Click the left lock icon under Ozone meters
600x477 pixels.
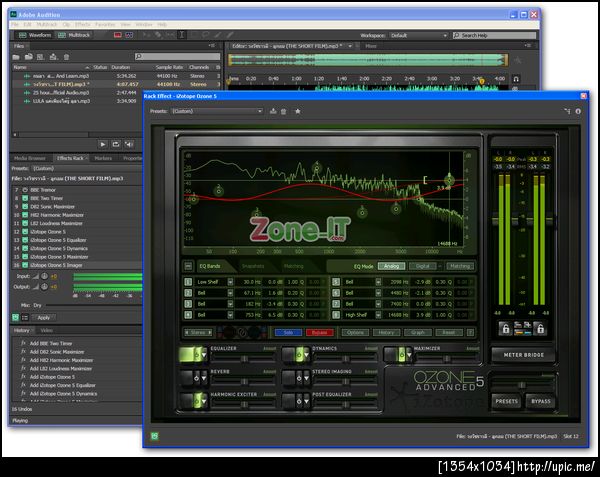click(505, 329)
